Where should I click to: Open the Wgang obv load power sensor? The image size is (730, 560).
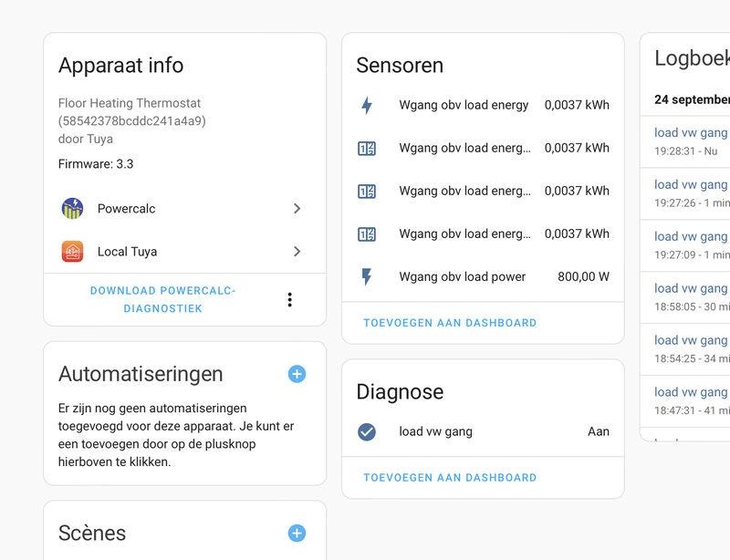point(462,276)
